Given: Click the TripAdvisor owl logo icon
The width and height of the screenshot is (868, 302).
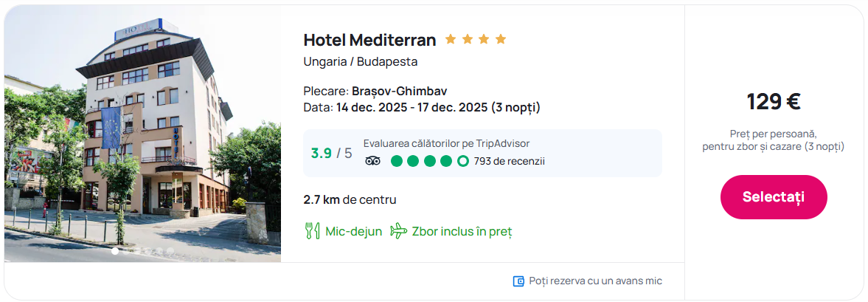Looking at the screenshot, I should coord(372,161).
